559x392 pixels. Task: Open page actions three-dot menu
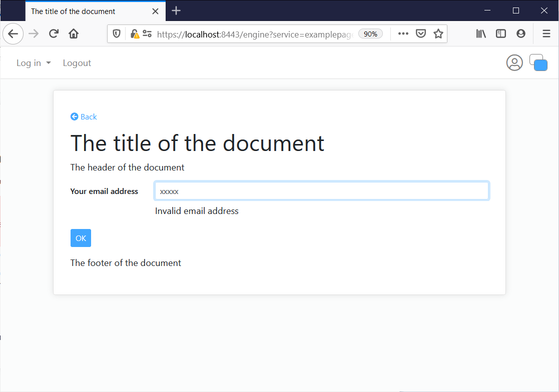click(403, 34)
